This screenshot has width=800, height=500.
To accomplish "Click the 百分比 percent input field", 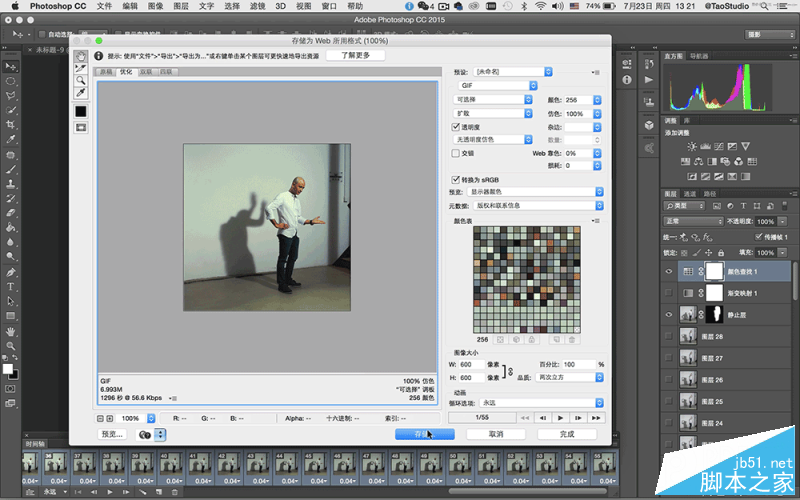I will tap(579, 364).
